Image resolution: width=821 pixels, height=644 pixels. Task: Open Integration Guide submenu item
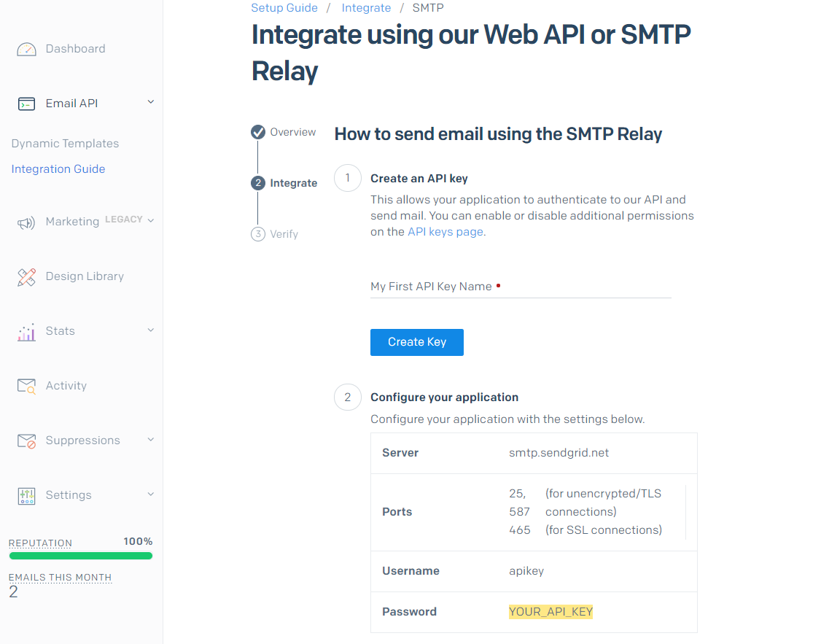click(x=58, y=169)
